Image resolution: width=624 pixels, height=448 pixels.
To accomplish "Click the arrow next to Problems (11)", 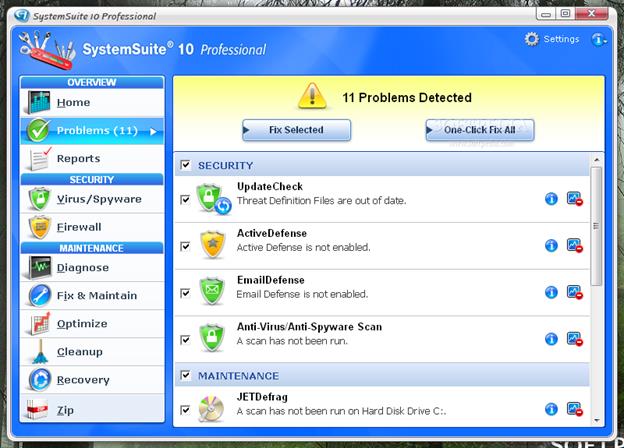I will tap(154, 131).
